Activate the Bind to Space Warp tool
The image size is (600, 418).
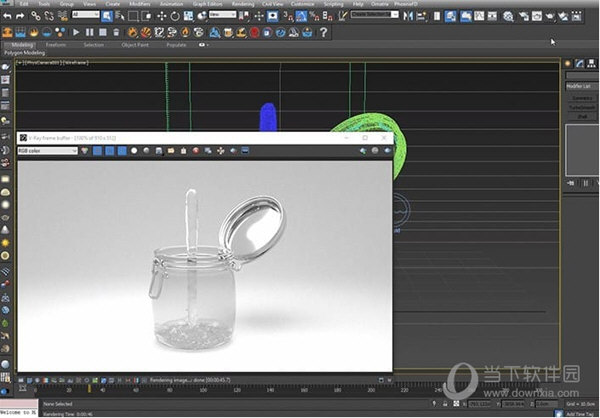coord(62,16)
